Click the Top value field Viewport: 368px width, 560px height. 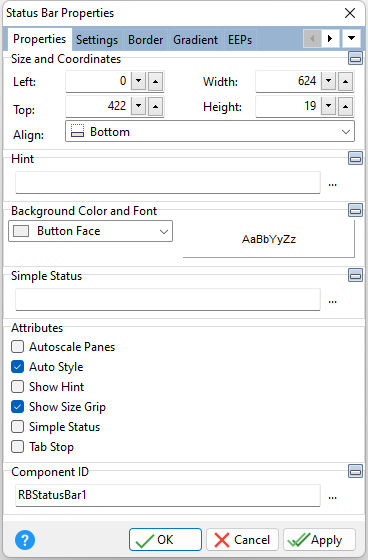[x=98, y=106]
